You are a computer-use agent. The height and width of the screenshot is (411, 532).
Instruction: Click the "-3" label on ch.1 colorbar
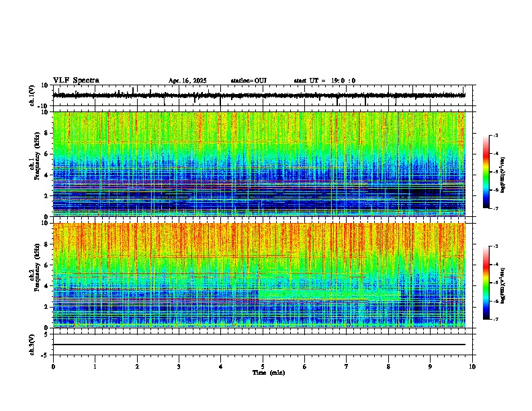coord(495,135)
